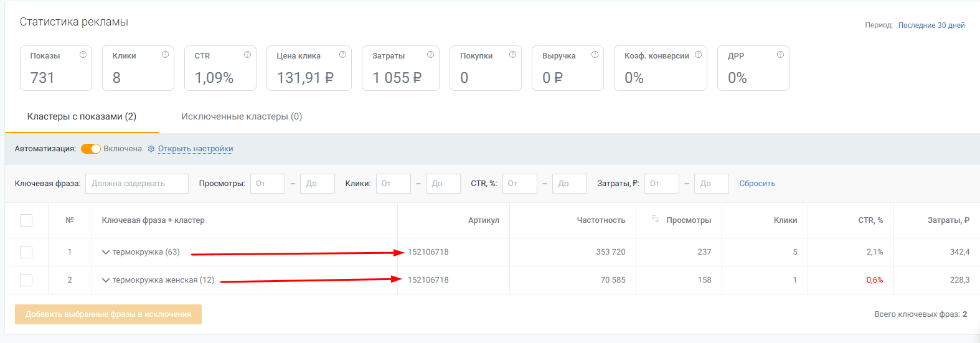This screenshot has width=980, height=343.
Task: Click info icon on ДРР card
Action: 780,55
